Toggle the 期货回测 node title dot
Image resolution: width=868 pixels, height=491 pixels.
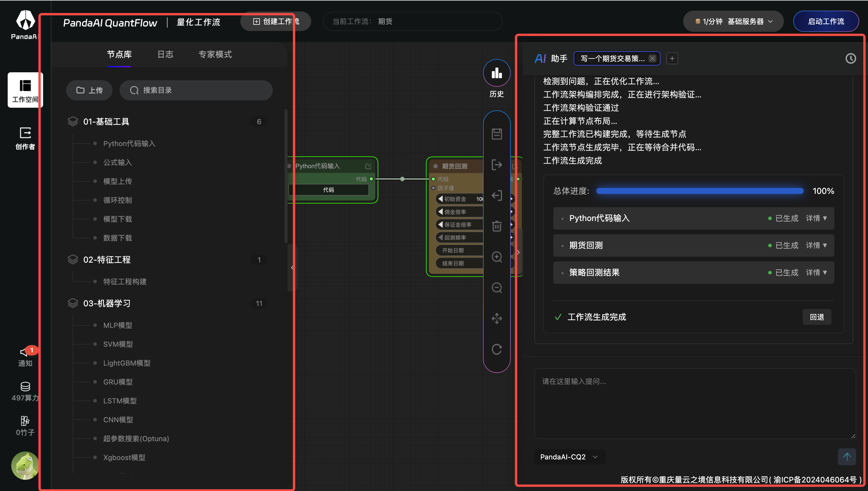point(435,166)
